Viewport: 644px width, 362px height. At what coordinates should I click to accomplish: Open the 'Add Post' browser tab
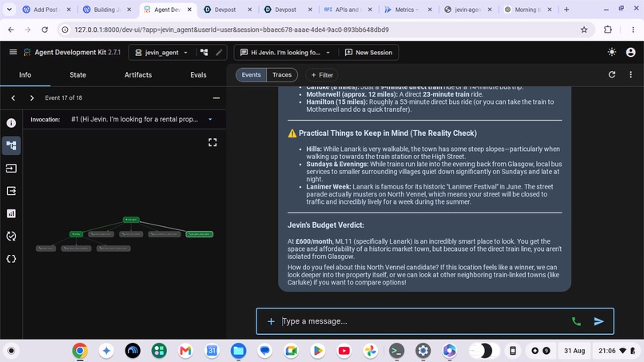click(x=46, y=10)
